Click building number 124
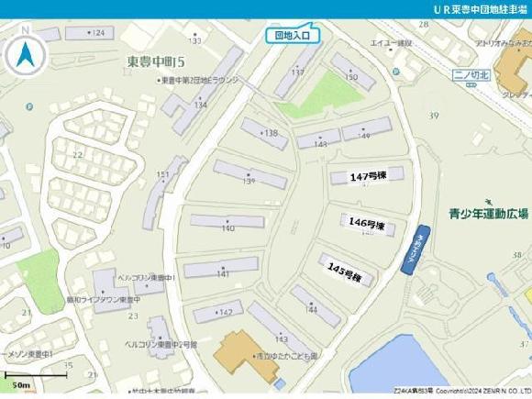The width and height of the screenshot is (532, 399). tap(98, 33)
